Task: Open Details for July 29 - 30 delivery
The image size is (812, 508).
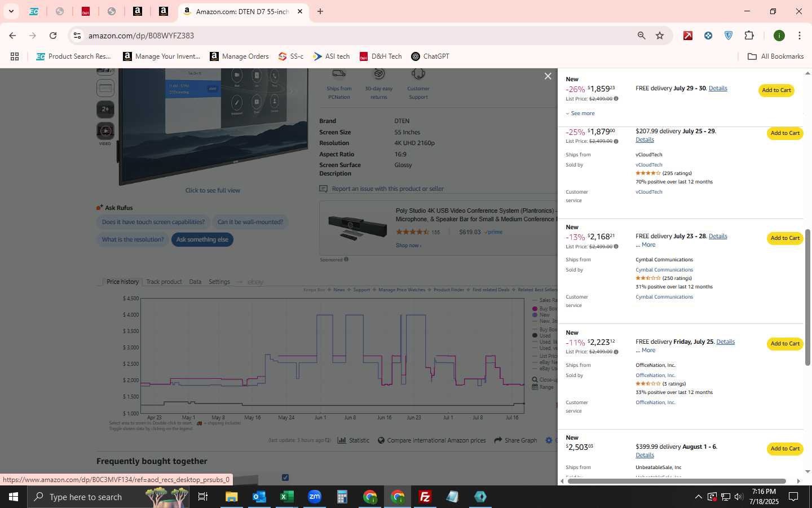Action: (718, 89)
